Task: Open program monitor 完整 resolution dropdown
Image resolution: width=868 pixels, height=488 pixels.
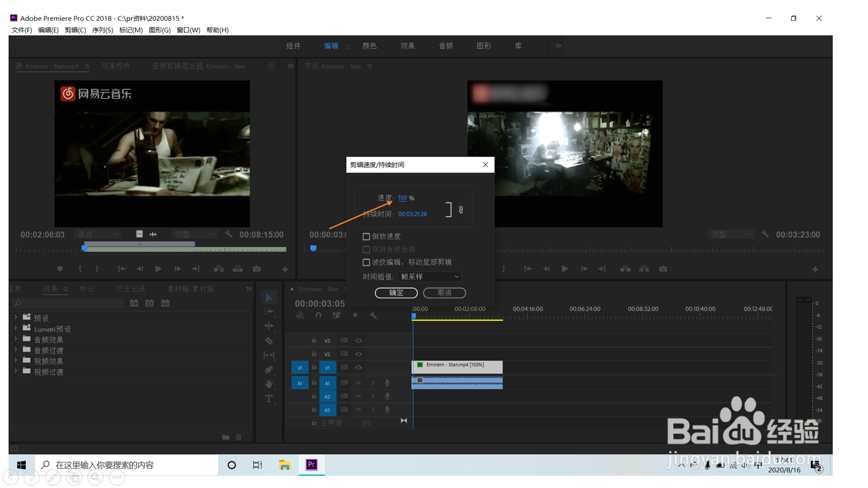Action: [x=731, y=234]
